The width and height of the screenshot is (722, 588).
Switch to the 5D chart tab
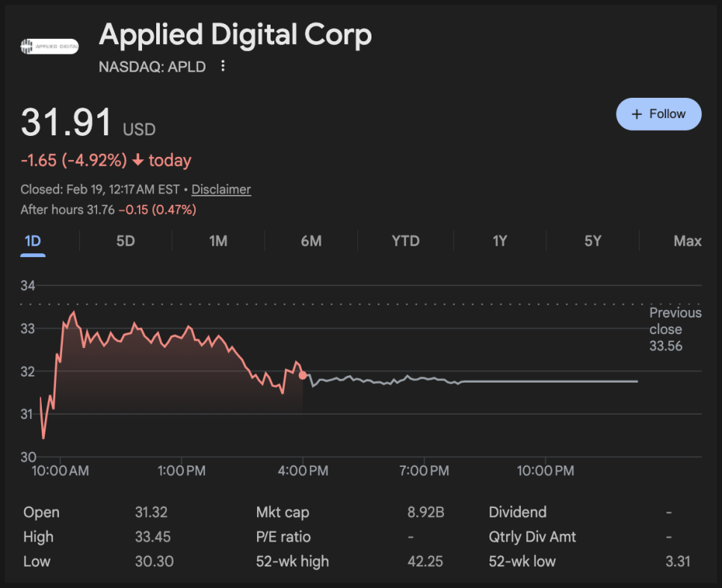[126, 241]
